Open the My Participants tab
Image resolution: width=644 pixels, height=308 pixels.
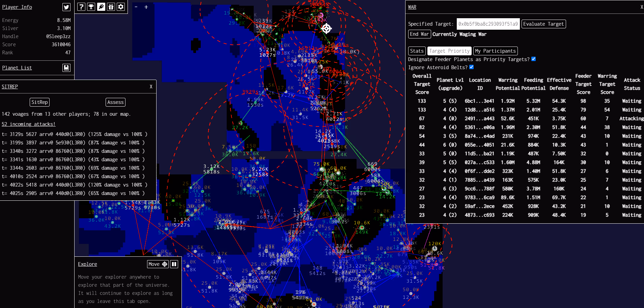496,51
